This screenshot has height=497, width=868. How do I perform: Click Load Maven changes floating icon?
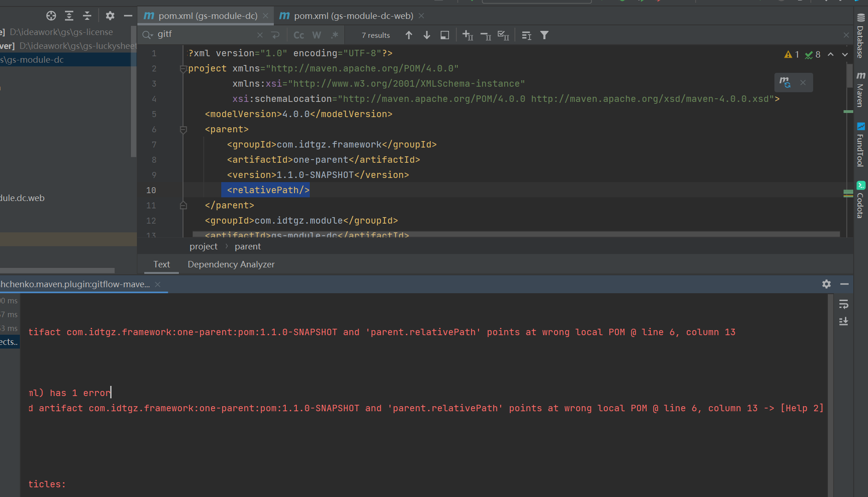[x=785, y=83]
